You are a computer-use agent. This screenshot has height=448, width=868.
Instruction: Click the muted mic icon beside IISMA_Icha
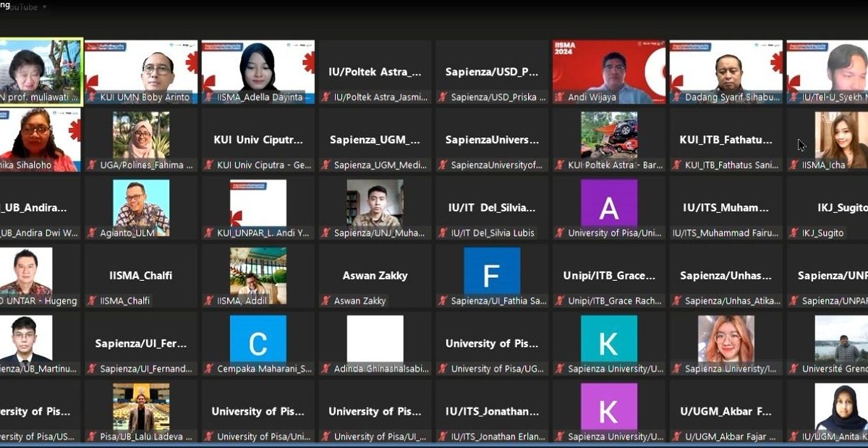click(x=794, y=165)
